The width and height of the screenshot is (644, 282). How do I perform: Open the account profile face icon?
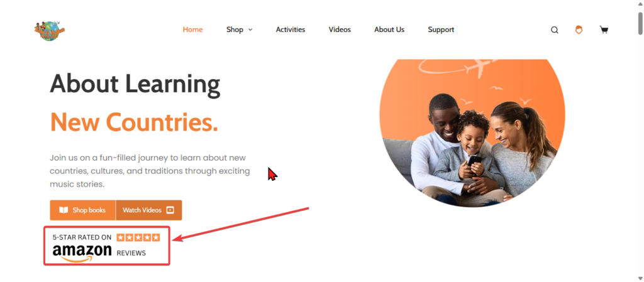point(579,30)
